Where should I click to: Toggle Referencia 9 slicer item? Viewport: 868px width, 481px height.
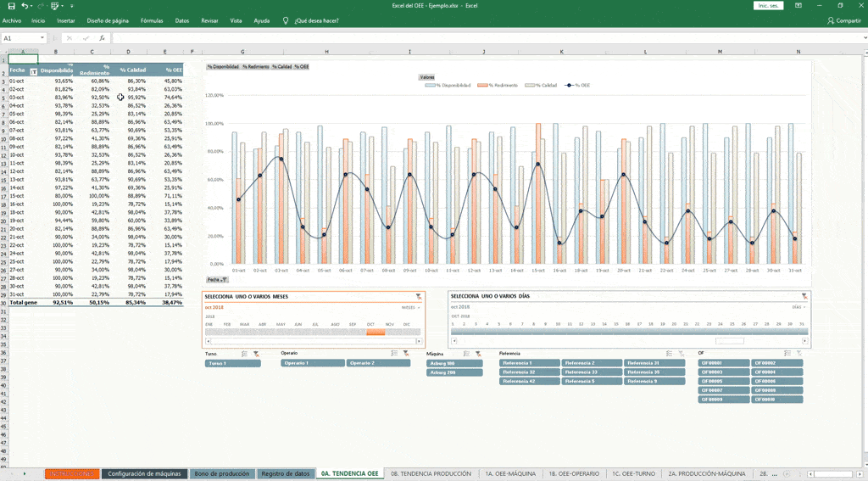(x=654, y=381)
